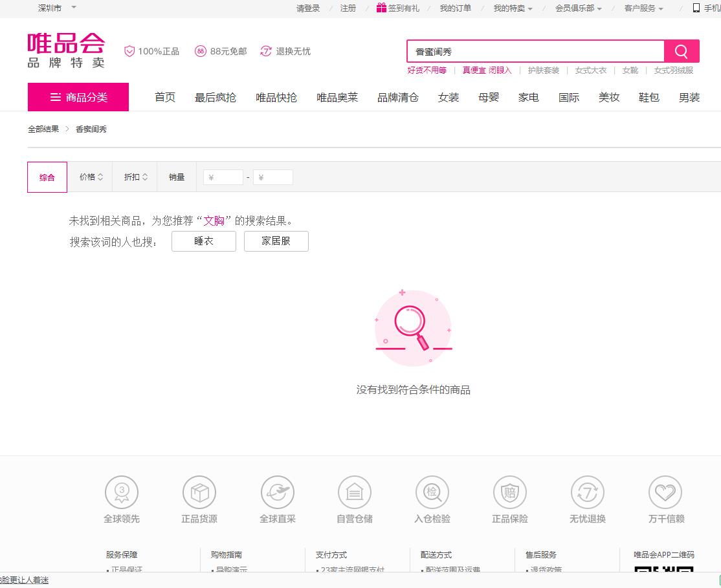Click the 正品保险 shield icon
721x588 pixels.
(x=510, y=492)
